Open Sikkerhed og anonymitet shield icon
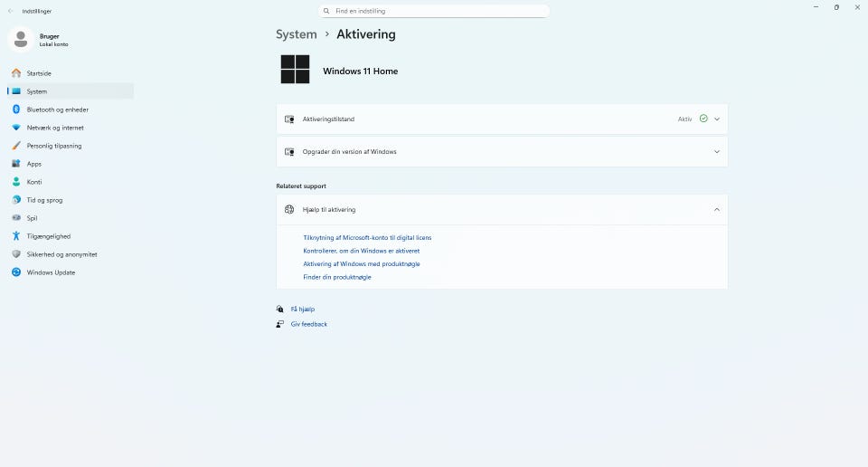Image resolution: width=868 pixels, height=467 pixels. point(16,254)
